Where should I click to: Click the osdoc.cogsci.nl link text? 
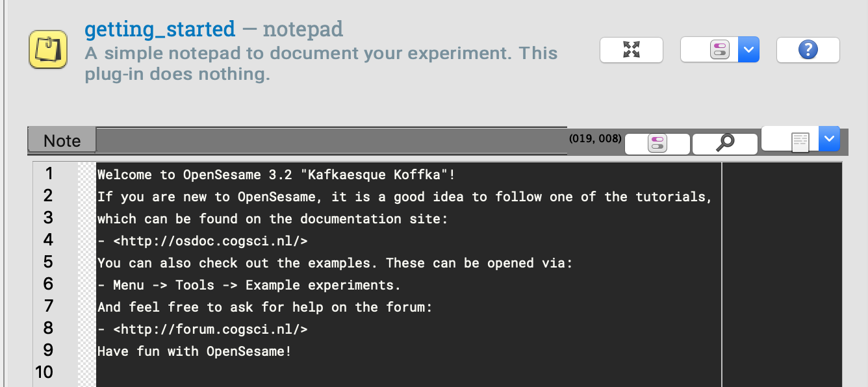210,241
